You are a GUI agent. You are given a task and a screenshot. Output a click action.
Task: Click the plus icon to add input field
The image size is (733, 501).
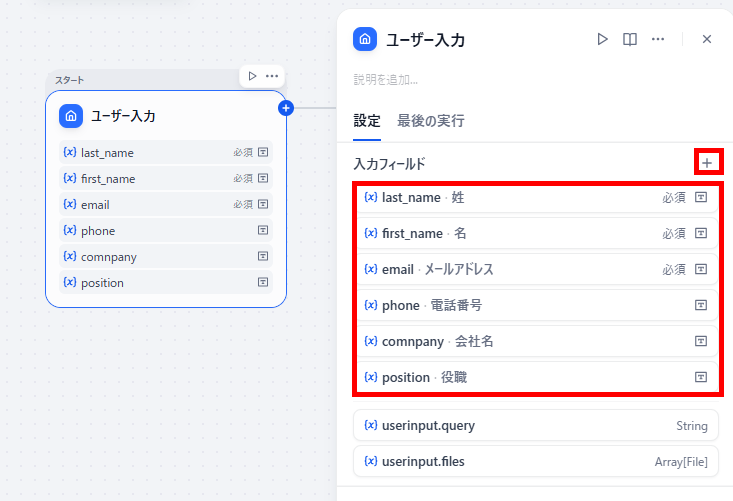click(x=707, y=163)
